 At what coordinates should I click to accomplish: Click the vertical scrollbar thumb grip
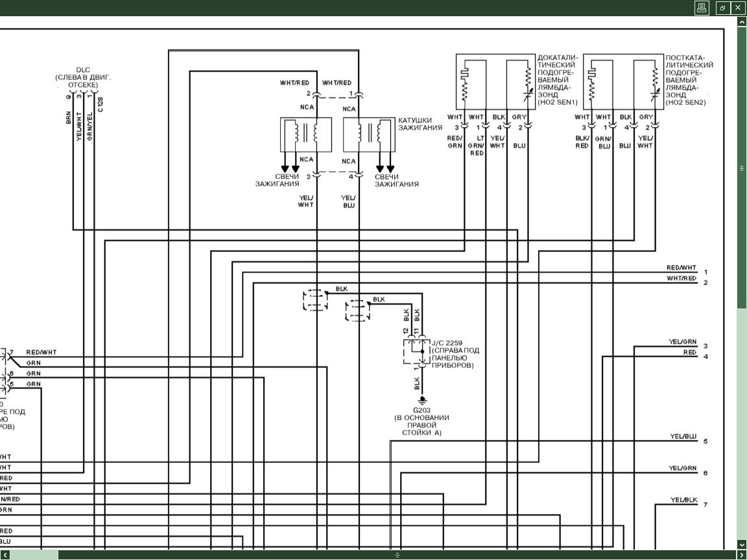pos(742,168)
